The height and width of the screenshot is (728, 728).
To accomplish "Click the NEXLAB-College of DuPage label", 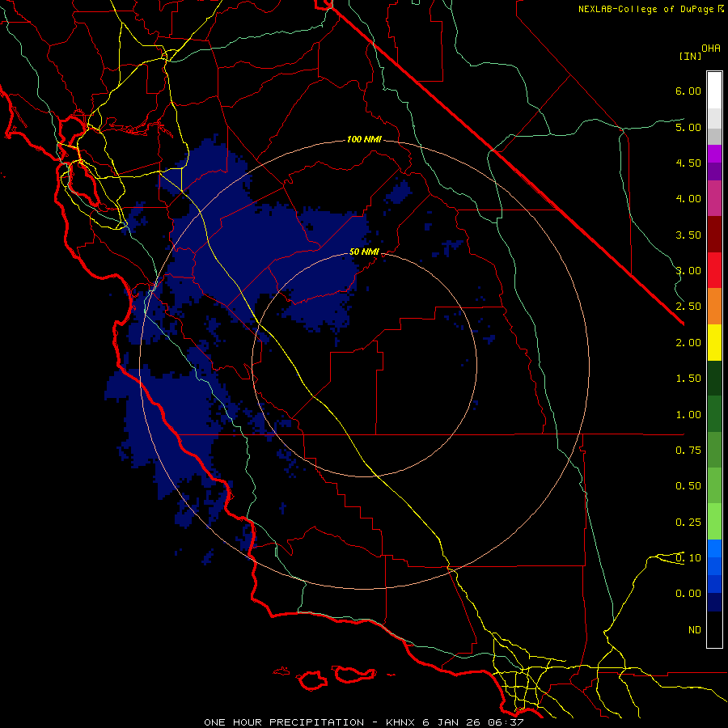I will point(645,9).
